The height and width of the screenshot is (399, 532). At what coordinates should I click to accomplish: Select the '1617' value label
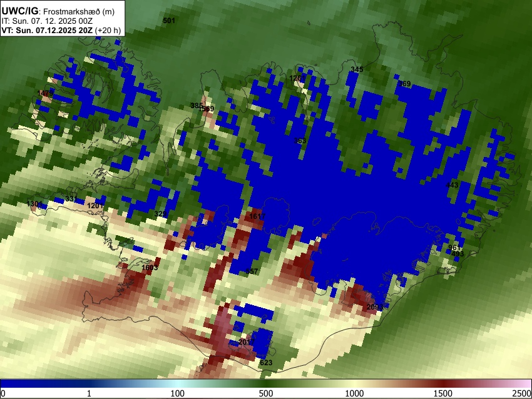[x=257, y=216]
